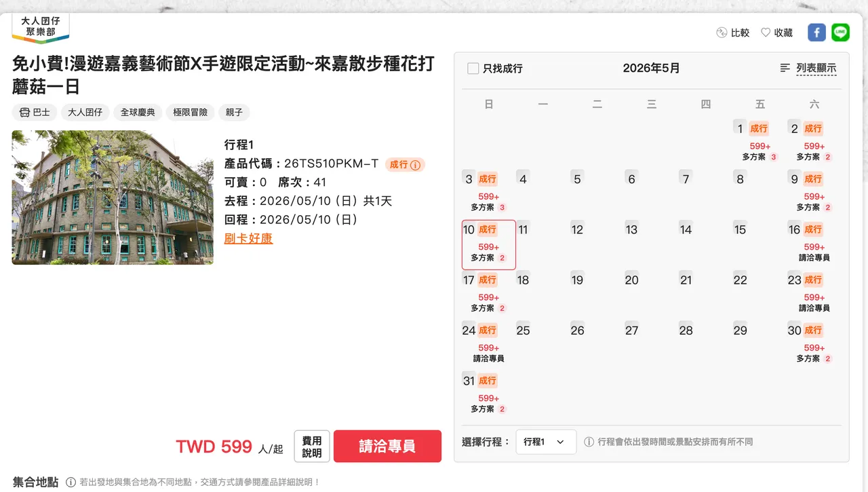The width and height of the screenshot is (868, 492).
Task: Open the 費用說明 button
Action: pos(312,447)
